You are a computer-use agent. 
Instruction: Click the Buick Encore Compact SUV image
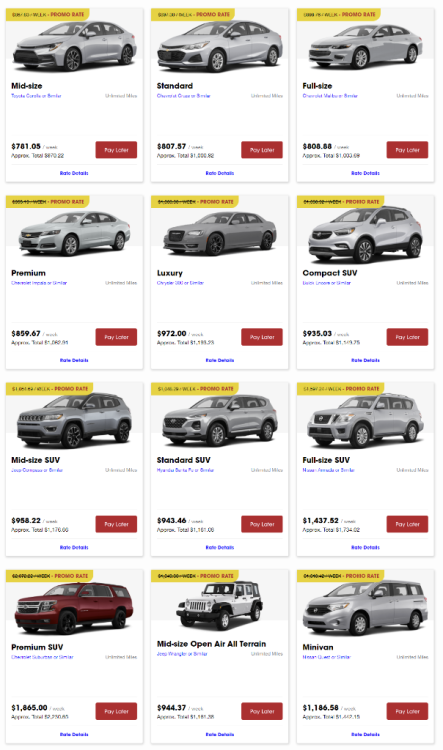(x=365, y=234)
